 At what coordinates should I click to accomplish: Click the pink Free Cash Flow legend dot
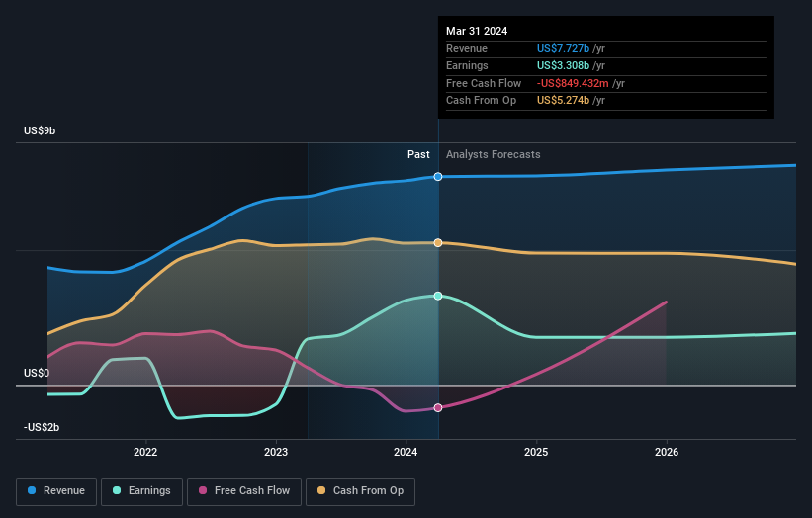[203, 490]
